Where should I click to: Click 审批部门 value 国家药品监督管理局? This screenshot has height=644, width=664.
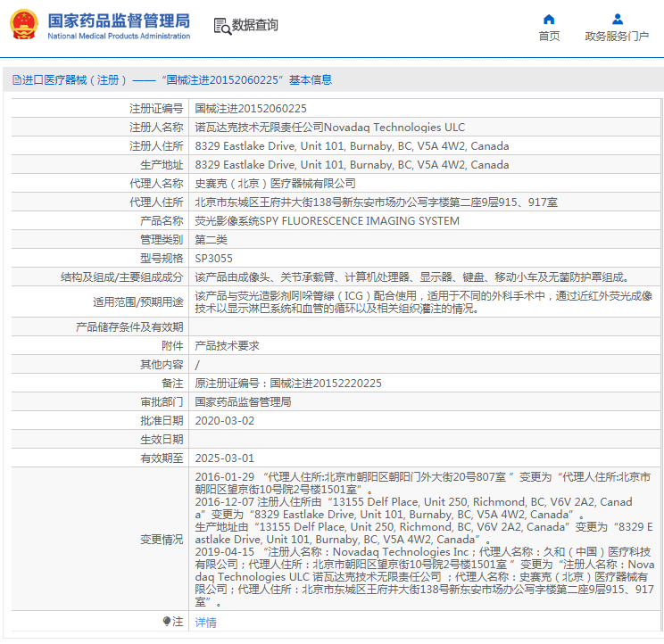point(243,402)
